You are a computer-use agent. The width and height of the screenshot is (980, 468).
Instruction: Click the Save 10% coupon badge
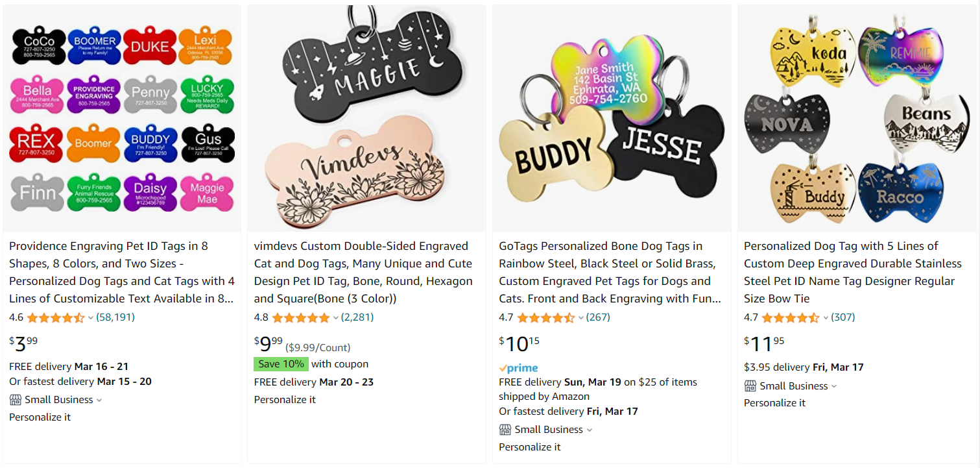coord(281,364)
